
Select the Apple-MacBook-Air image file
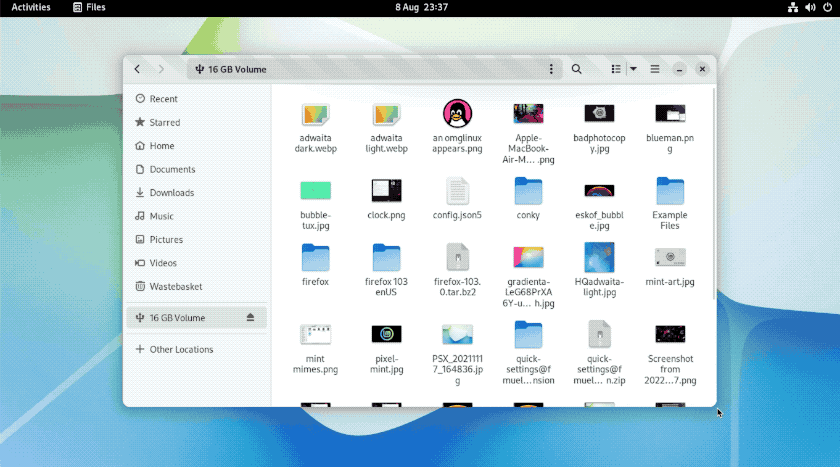pyautogui.click(x=528, y=133)
